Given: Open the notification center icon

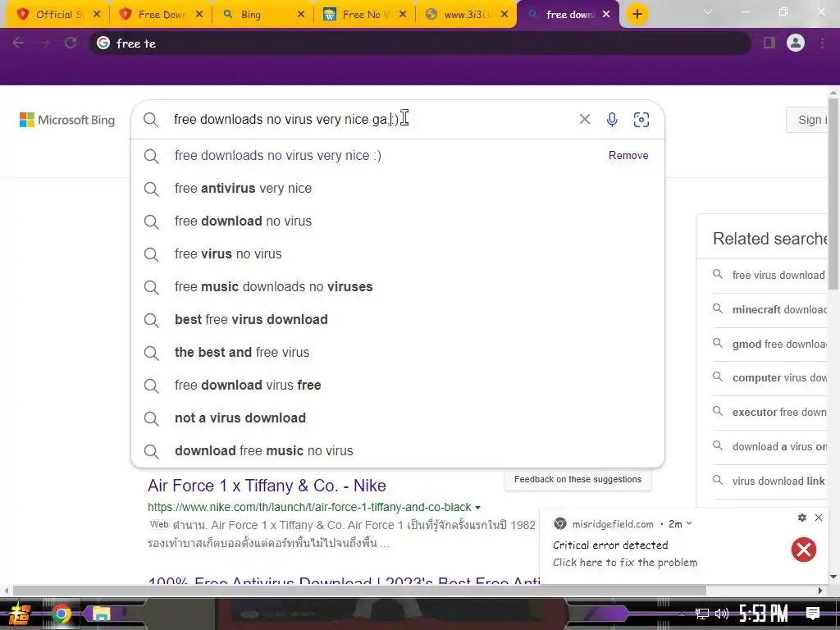Looking at the screenshot, I should pyautogui.click(x=813, y=614).
